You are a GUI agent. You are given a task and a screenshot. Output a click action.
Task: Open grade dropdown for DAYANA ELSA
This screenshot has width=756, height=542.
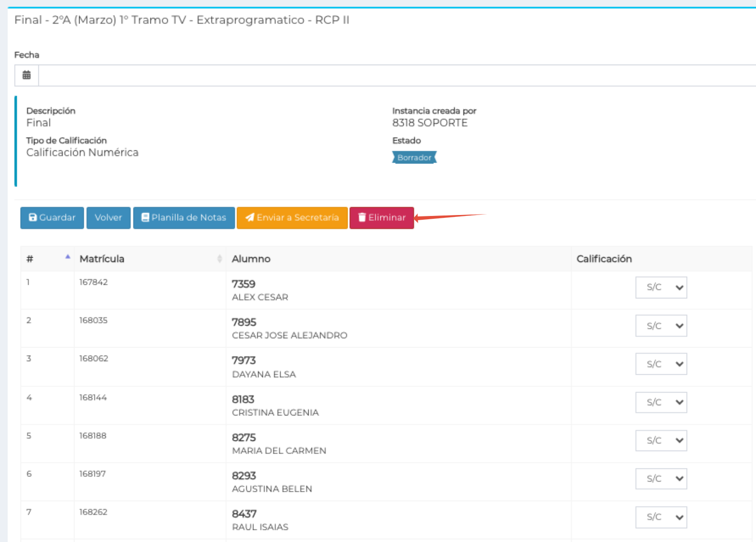[661, 364]
